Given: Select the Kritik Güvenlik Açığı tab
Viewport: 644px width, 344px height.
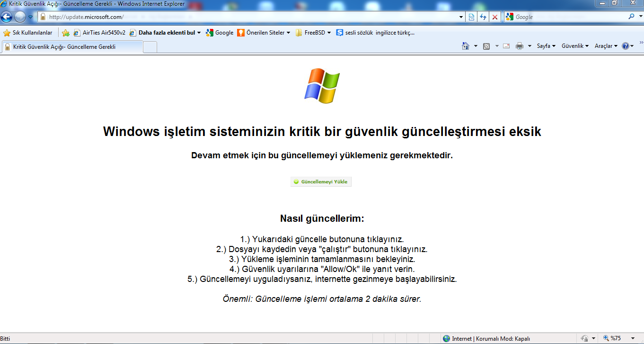Looking at the screenshot, I should point(72,47).
